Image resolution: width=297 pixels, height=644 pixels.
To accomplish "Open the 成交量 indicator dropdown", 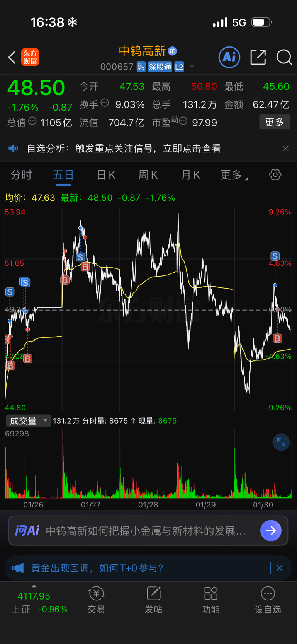I will [28, 421].
